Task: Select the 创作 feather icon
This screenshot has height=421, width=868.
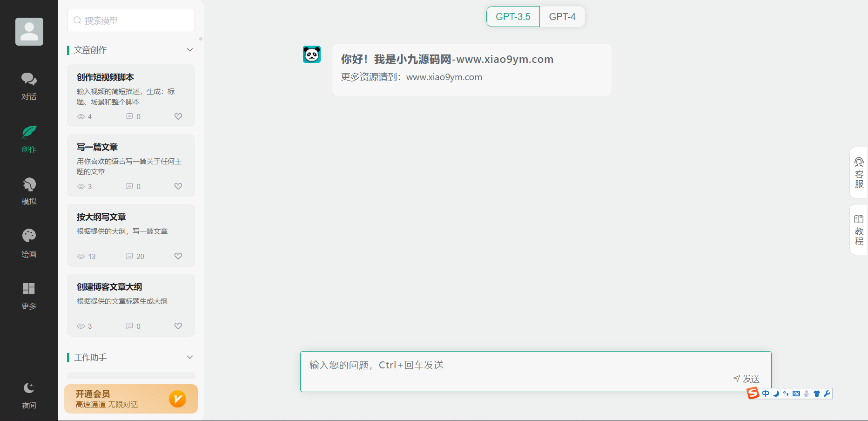Action: (x=29, y=132)
